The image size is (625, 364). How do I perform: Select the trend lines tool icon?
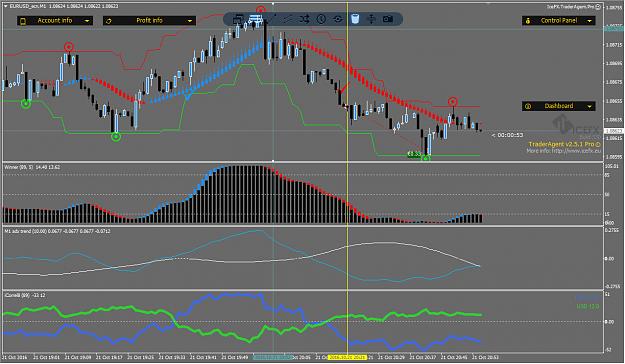tap(288, 19)
